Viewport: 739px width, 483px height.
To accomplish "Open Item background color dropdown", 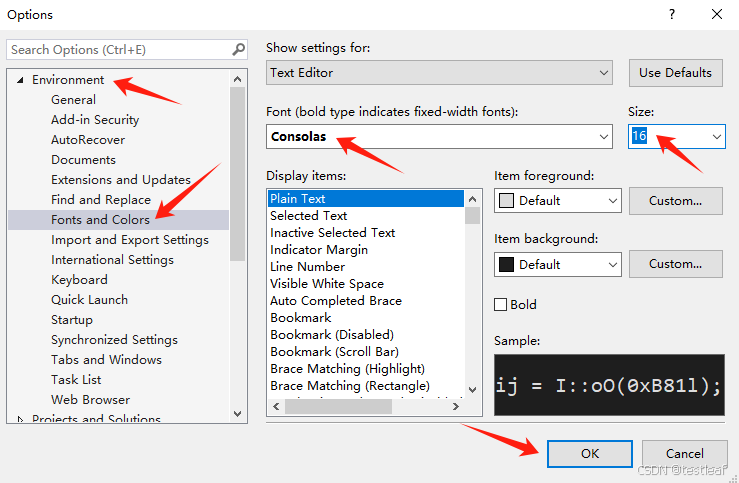I will pos(558,264).
